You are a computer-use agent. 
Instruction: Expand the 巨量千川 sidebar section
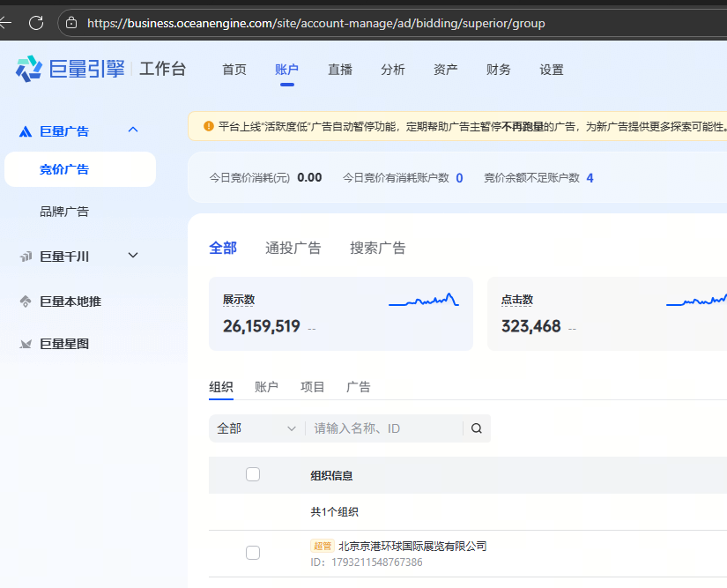click(133, 256)
